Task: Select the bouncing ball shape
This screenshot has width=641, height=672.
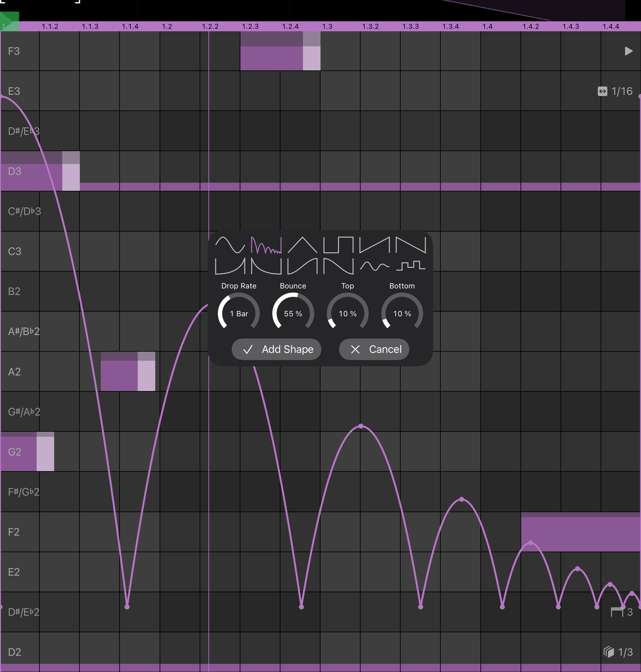Action: point(266,245)
